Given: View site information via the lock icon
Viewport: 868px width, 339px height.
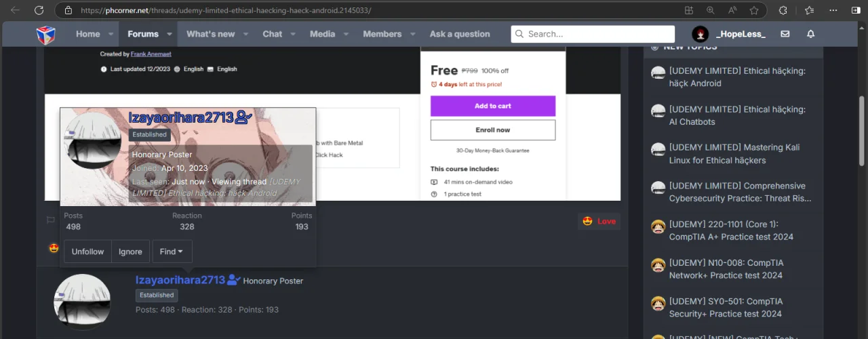Looking at the screenshot, I should click(68, 10).
